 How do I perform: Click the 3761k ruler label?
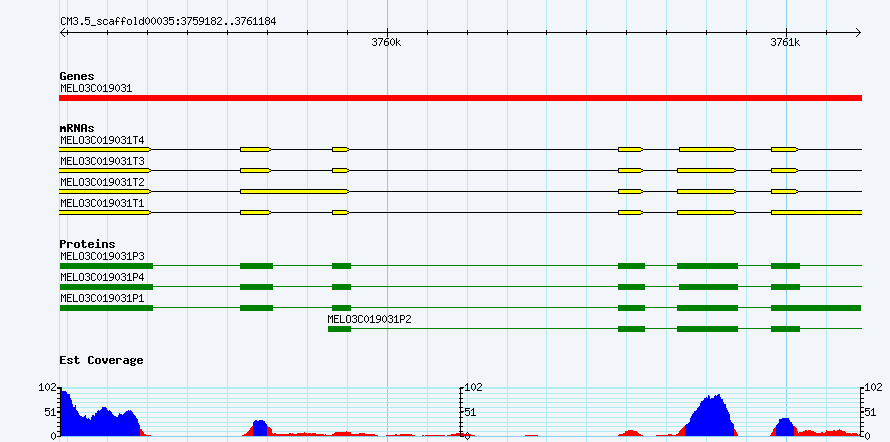click(x=786, y=43)
